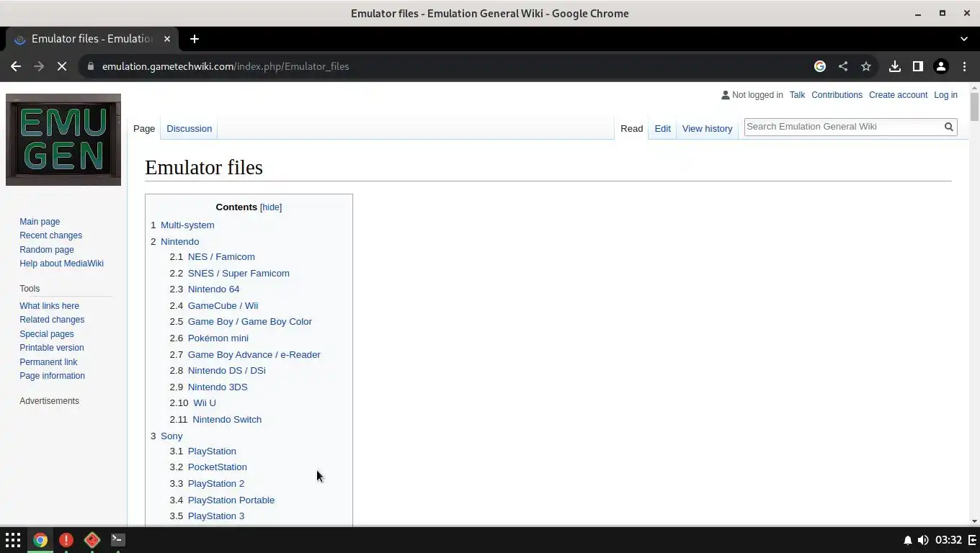The width and height of the screenshot is (980, 553).
Task: Stop loading the current page
Action: click(x=62, y=66)
